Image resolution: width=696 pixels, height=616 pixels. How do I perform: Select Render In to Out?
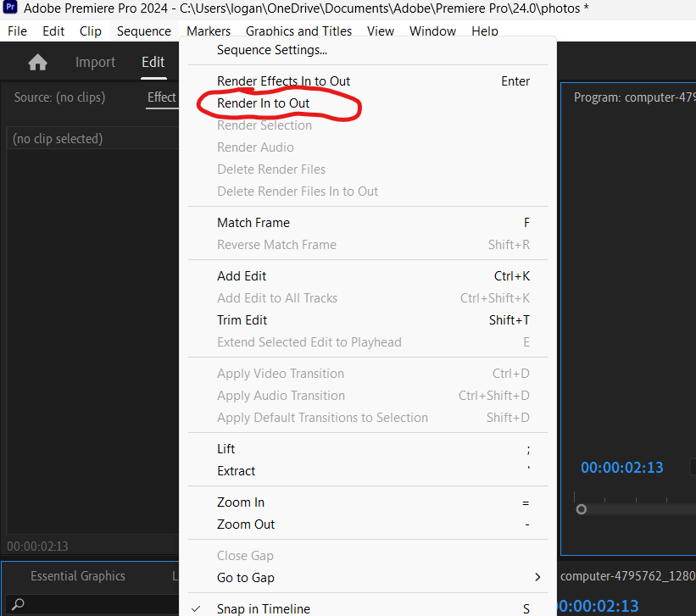(x=264, y=103)
